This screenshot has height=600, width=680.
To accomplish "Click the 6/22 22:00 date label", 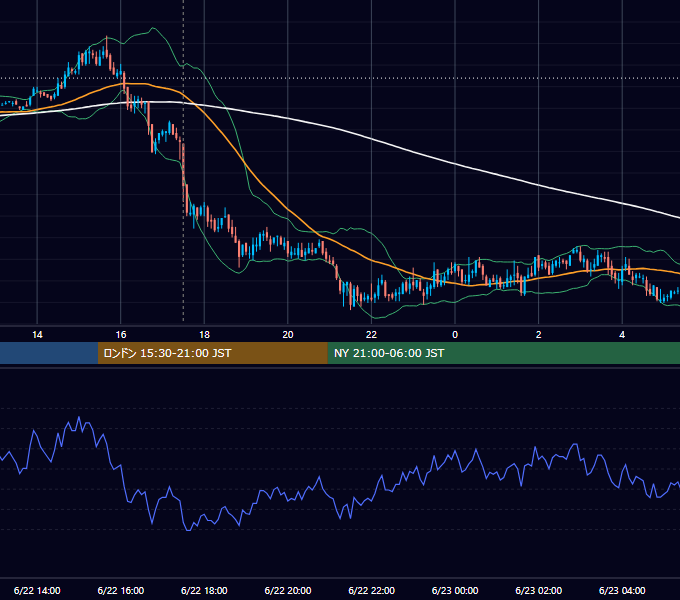I will point(372,590).
